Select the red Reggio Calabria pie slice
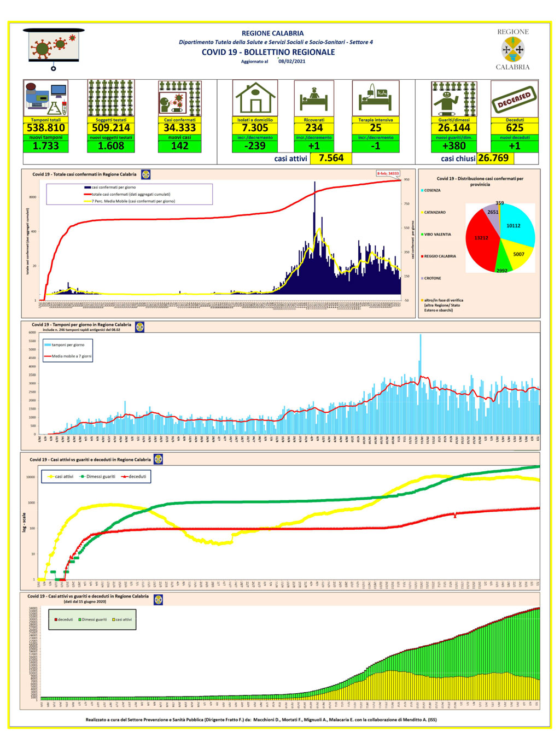This screenshot has height=737, width=560. (x=481, y=238)
